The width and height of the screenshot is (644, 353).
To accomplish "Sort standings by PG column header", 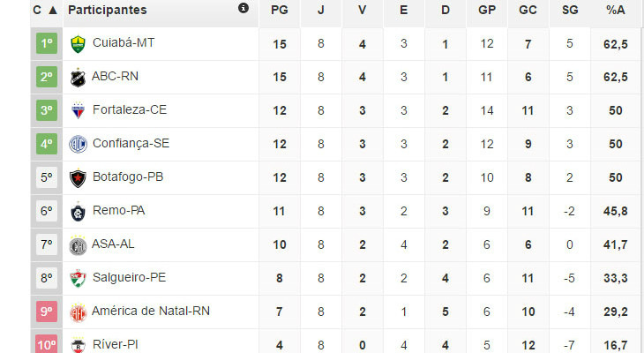I will 280,11.
